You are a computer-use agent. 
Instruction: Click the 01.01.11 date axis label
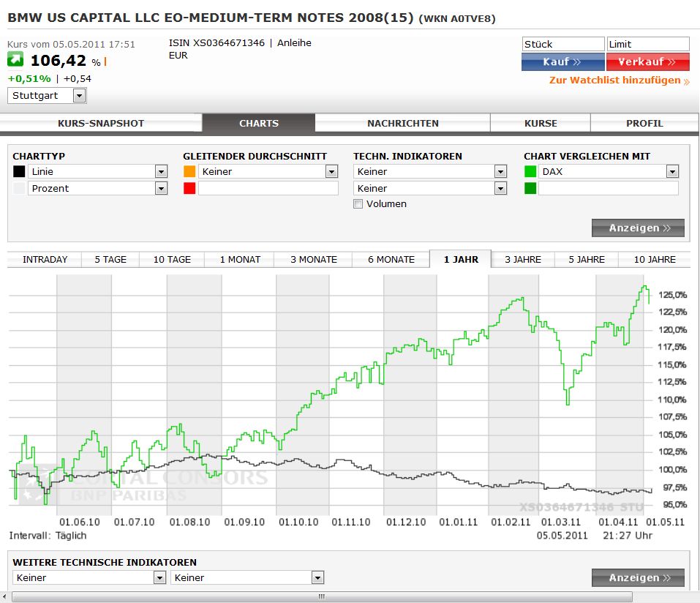[458, 523]
